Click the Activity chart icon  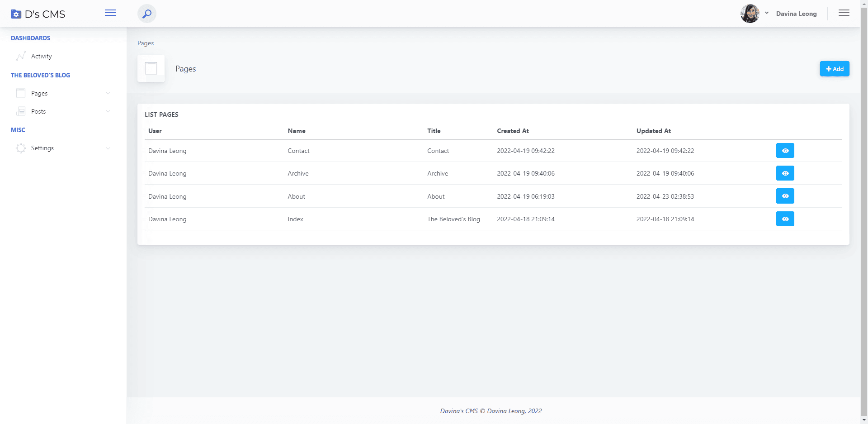pos(21,56)
